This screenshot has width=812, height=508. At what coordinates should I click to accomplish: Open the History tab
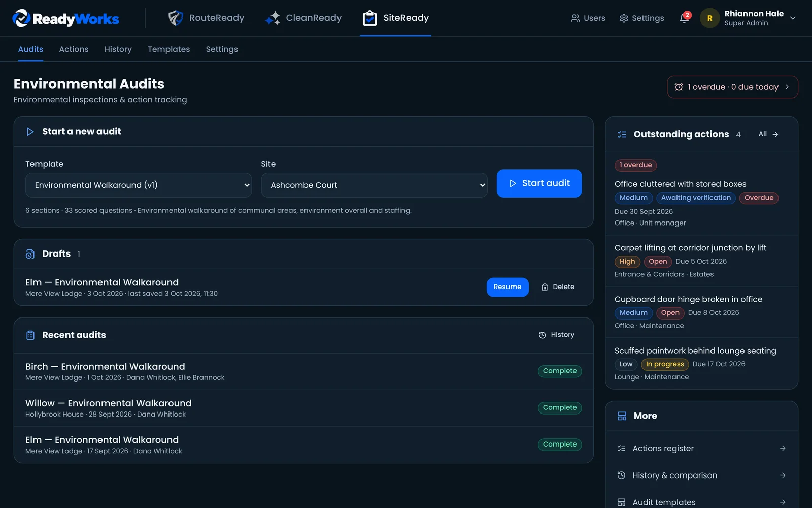coord(118,49)
